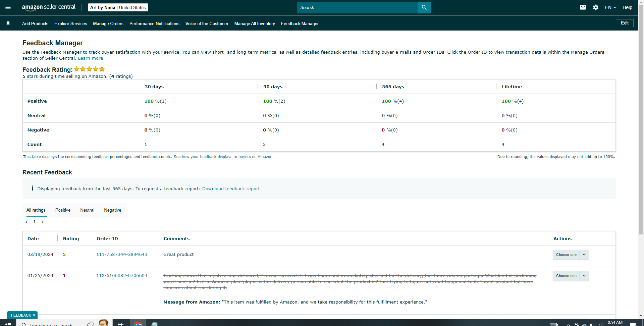The height and width of the screenshot is (326, 644).
Task: Click the 03/19/2024 date cell
Action: 40,255
